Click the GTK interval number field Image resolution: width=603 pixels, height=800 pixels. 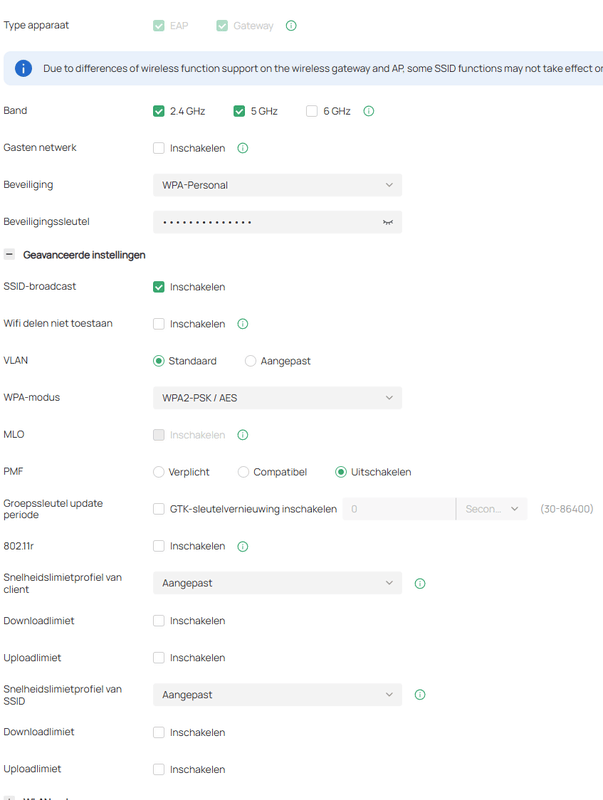click(398, 509)
